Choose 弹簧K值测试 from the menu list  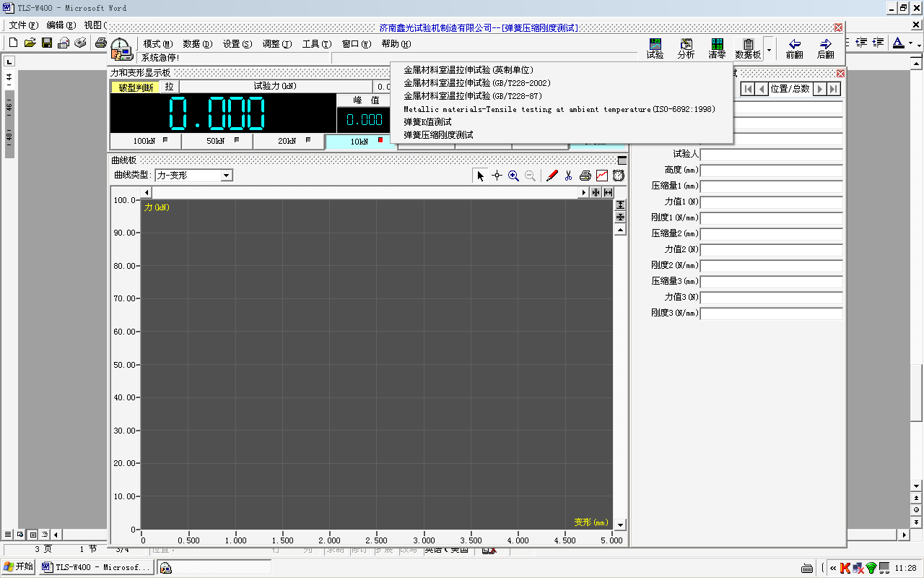coord(427,122)
